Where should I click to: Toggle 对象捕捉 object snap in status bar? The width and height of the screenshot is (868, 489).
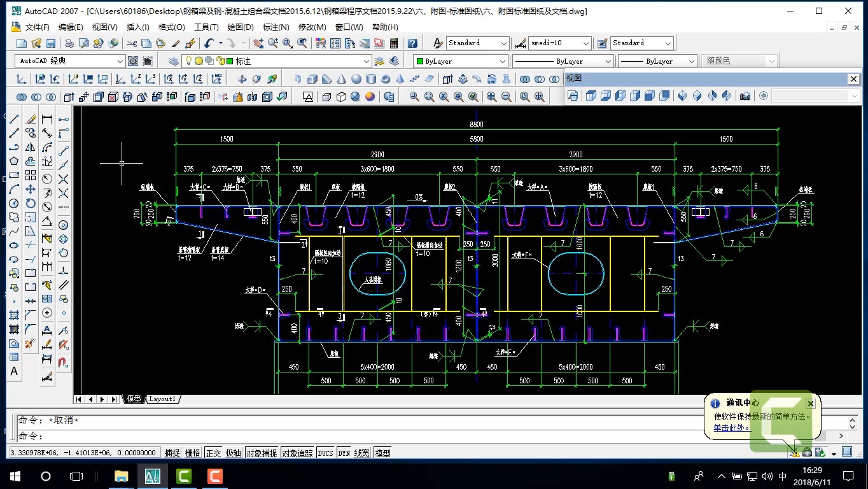[x=262, y=453]
